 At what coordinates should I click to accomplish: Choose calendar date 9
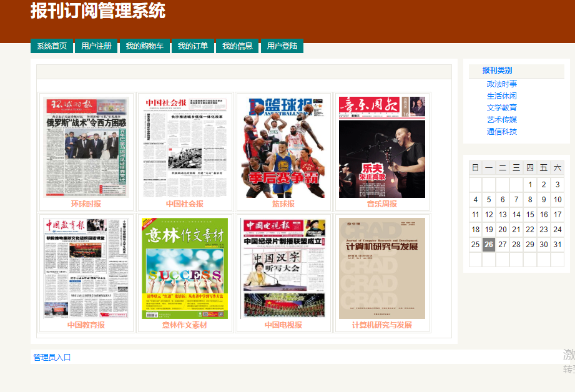click(544, 200)
